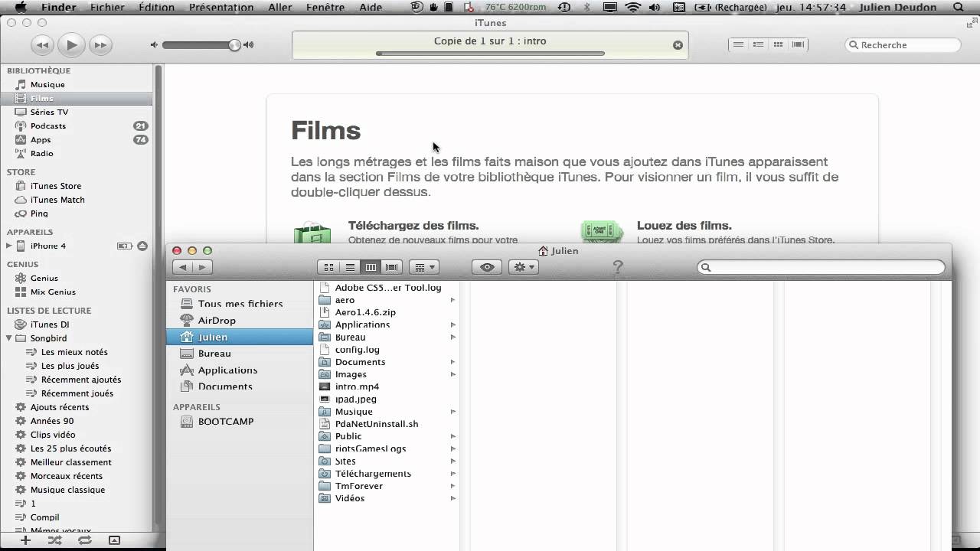This screenshot has width=980, height=551.
Task: Open Finder arrange-by dropdown
Action: [423, 267]
